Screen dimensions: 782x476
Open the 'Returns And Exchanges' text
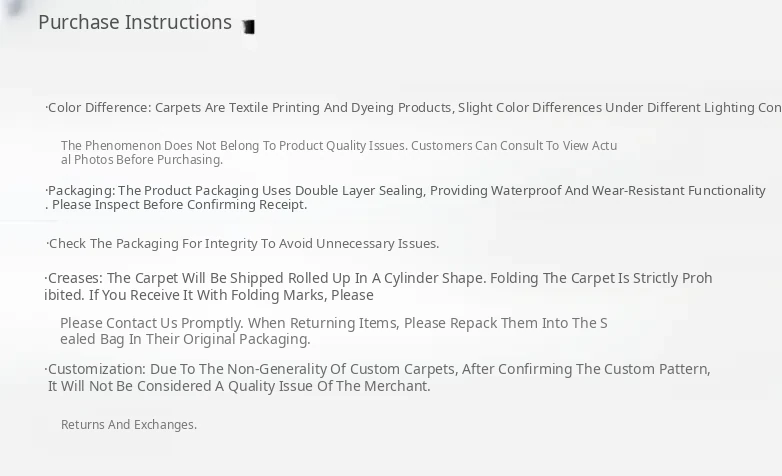pos(129,425)
